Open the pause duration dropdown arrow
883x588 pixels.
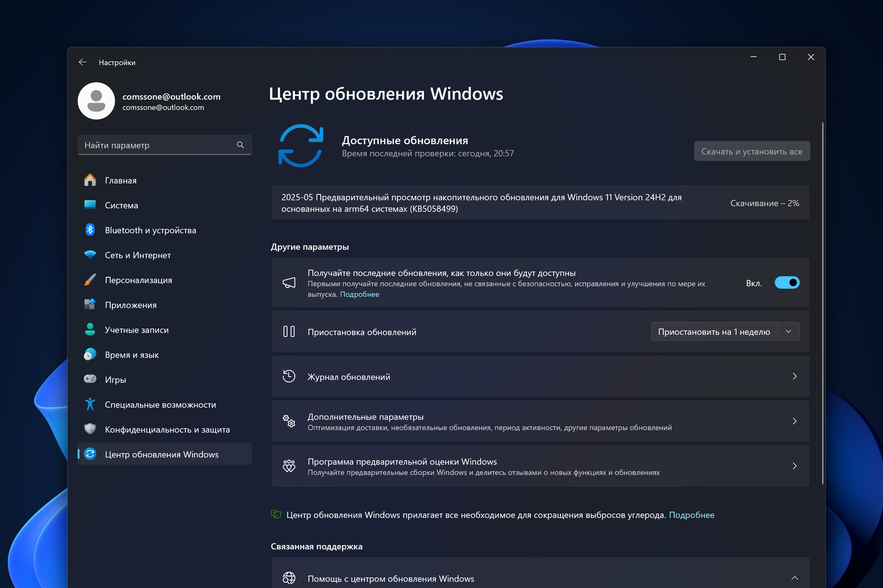tap(789, 331)
